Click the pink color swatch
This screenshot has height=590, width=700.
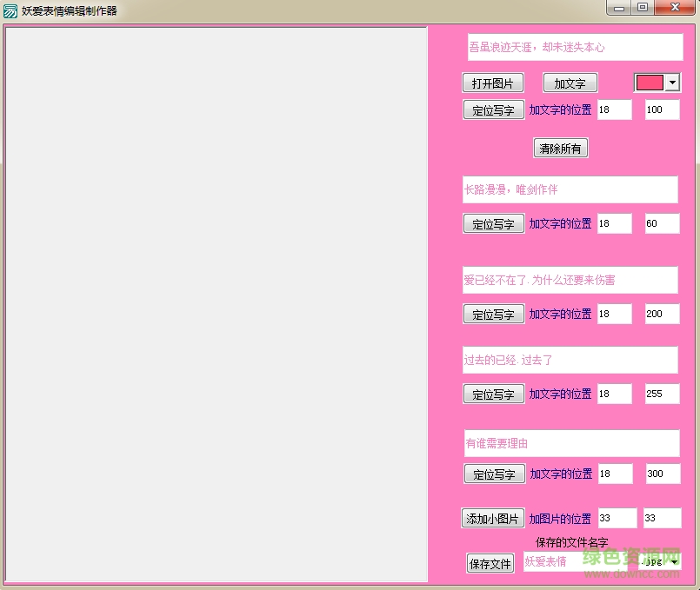click(649, 83)
